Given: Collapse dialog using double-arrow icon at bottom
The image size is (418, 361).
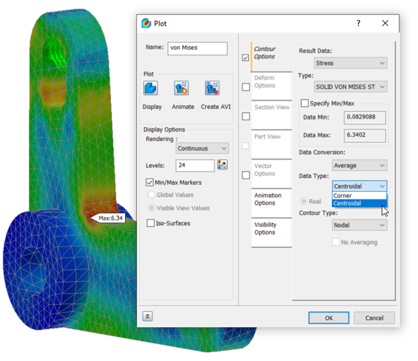Looking at the screenshot, I should 148,316.
